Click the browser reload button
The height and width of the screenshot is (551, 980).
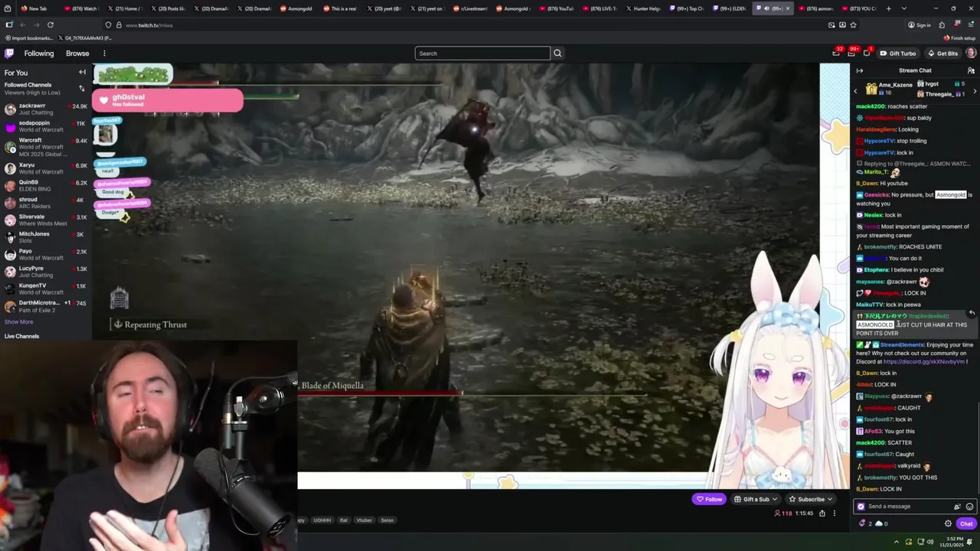[51, 24]
